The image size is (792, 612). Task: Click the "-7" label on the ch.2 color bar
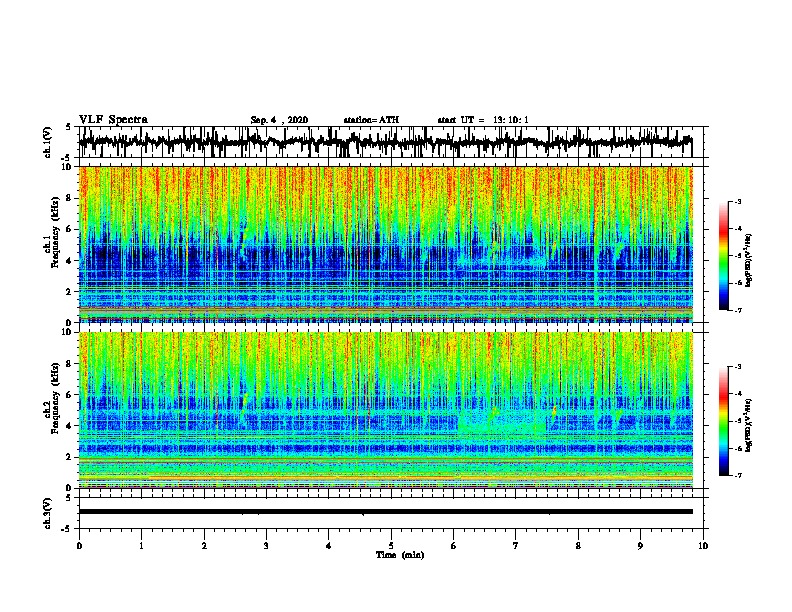click(738, 476)
